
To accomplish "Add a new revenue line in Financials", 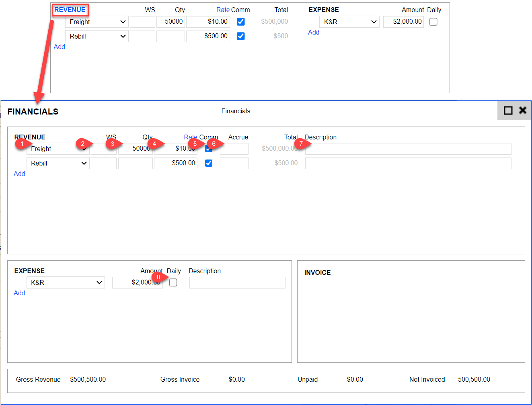I will [x=19, y=174].
